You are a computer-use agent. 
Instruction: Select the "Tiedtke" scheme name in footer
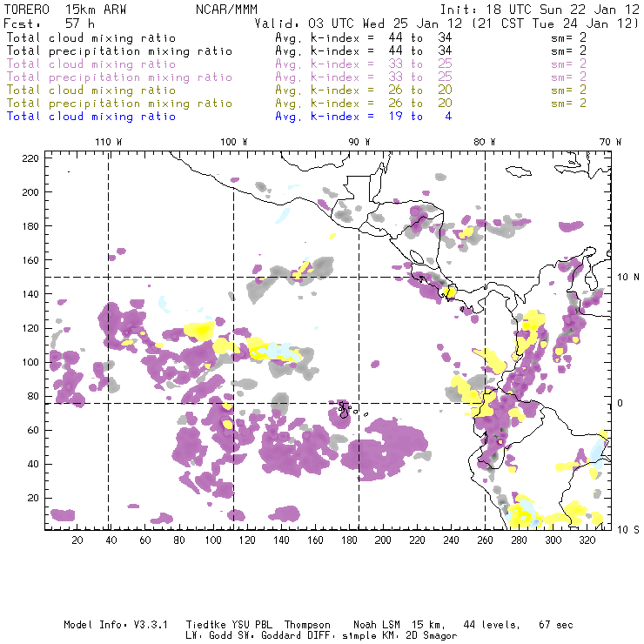(x=205, y=625)
